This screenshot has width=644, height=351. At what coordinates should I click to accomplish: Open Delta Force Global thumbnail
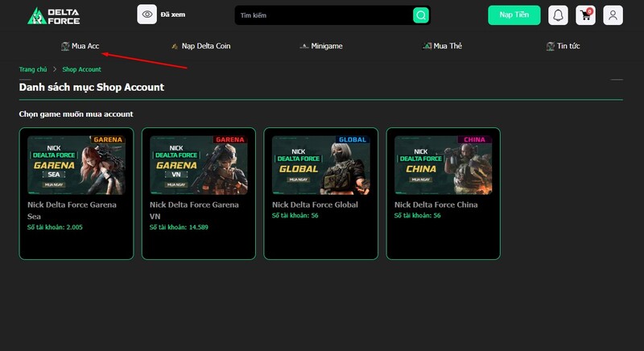click(321, 165)
